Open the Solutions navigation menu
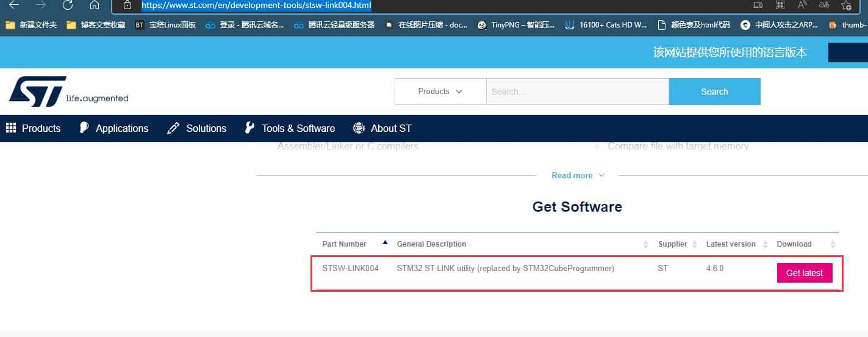The image size is (868, 337). (197, 128)
